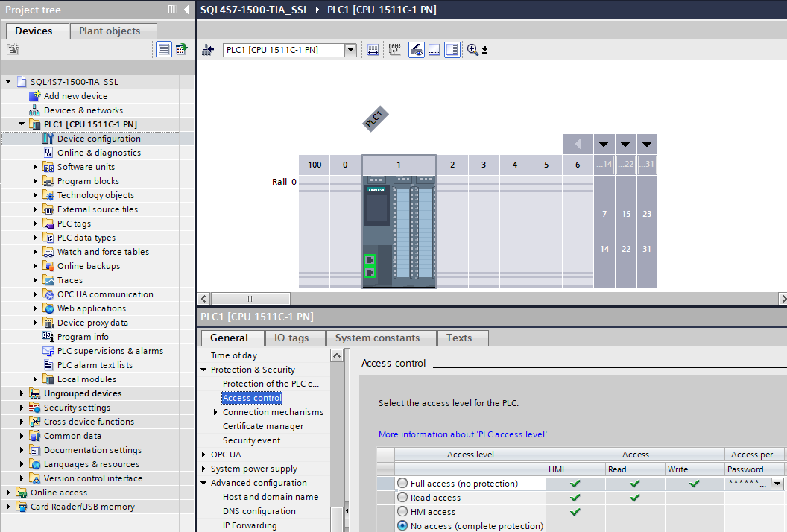Viewport: 787px width, 532px height.
Task: Click the go to network view icon
Action: coord(207,50)
